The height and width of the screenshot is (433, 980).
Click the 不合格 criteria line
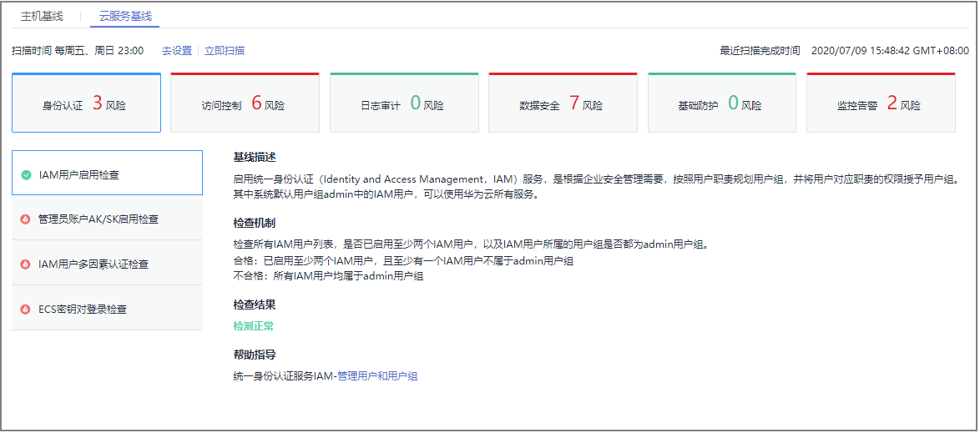pos(328,275)
